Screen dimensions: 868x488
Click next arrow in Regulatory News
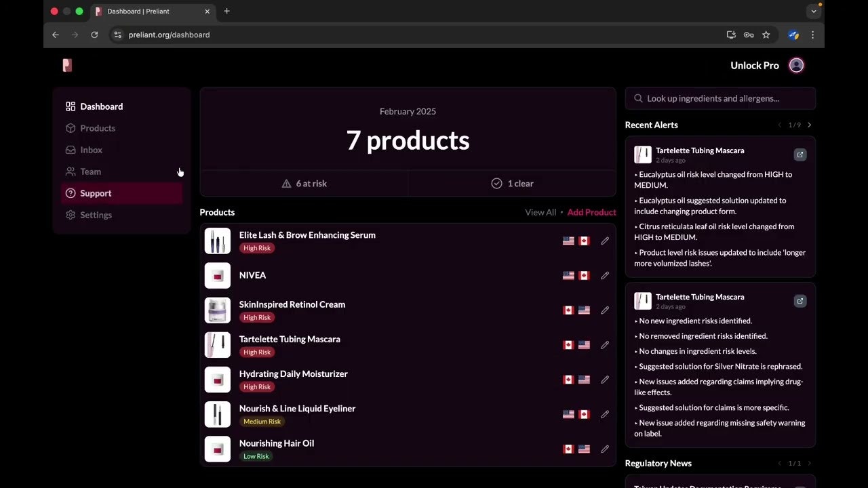pyautogui.click(x=809, y=463)
